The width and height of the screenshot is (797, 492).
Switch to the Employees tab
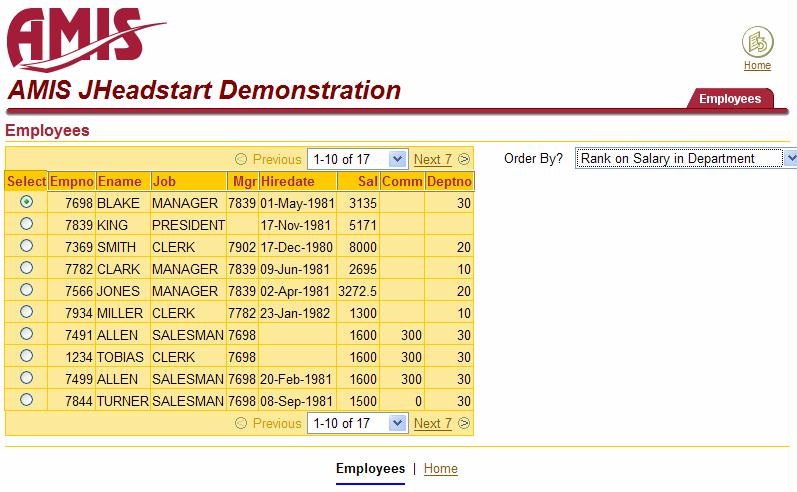pyautogui.click(x=730, y=98)
